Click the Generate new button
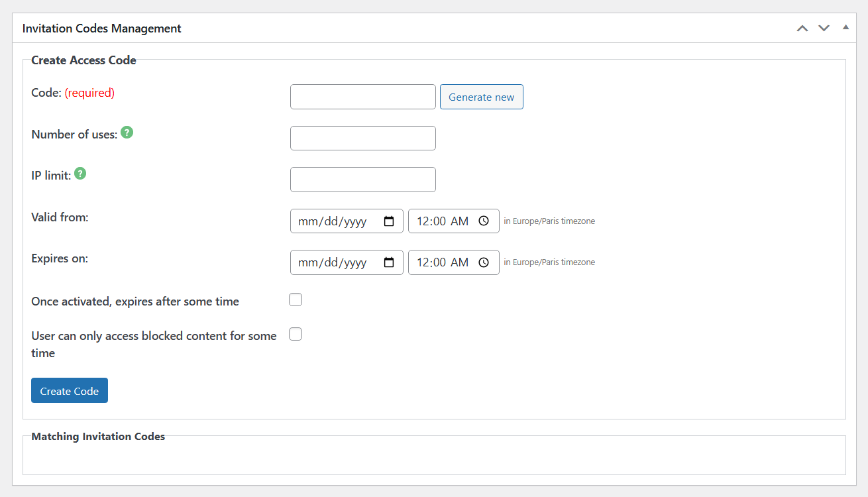 tap(482, 97)
